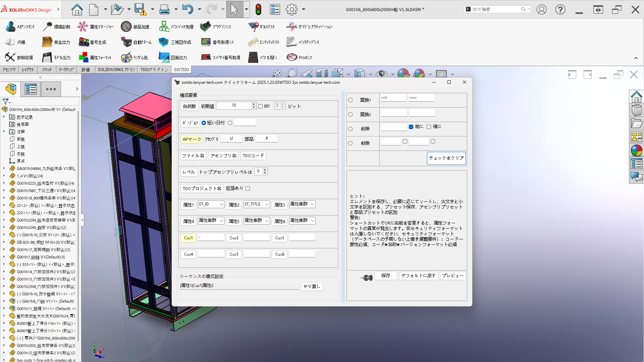Click the 三視図作成 toolbar icon
Screen dimensions: 644x362
(164, 42)
